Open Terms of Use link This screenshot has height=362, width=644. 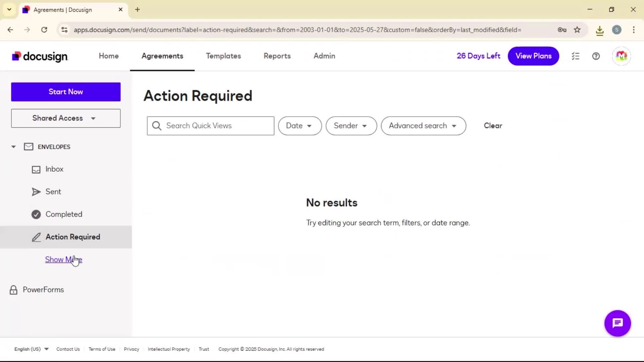102,349
